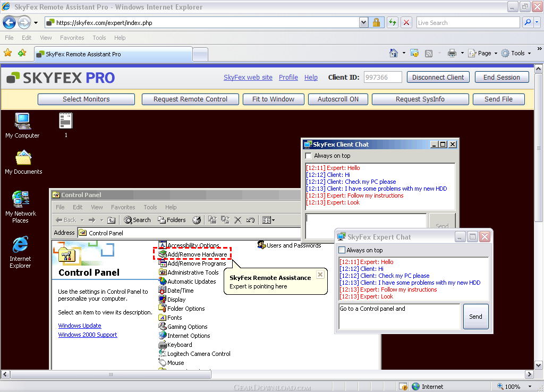The width and height of the screenshot is (544, 392).
Task: Select Automatic Updates in Control Panel
Action: (x=188, y=282)
